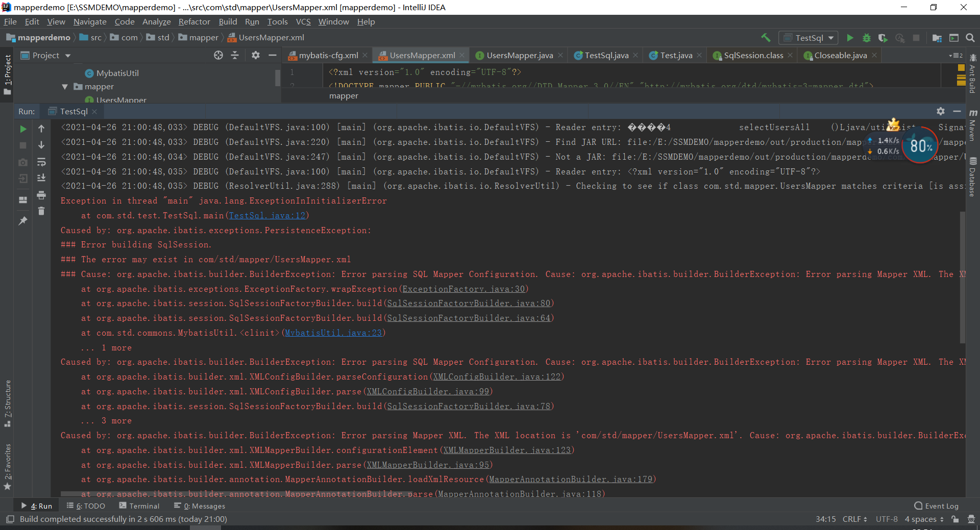This screenshot has height=530, width=980.
Task: Close the Closeable.java tab
Action: pyautogui.click(x=874, y=55)
